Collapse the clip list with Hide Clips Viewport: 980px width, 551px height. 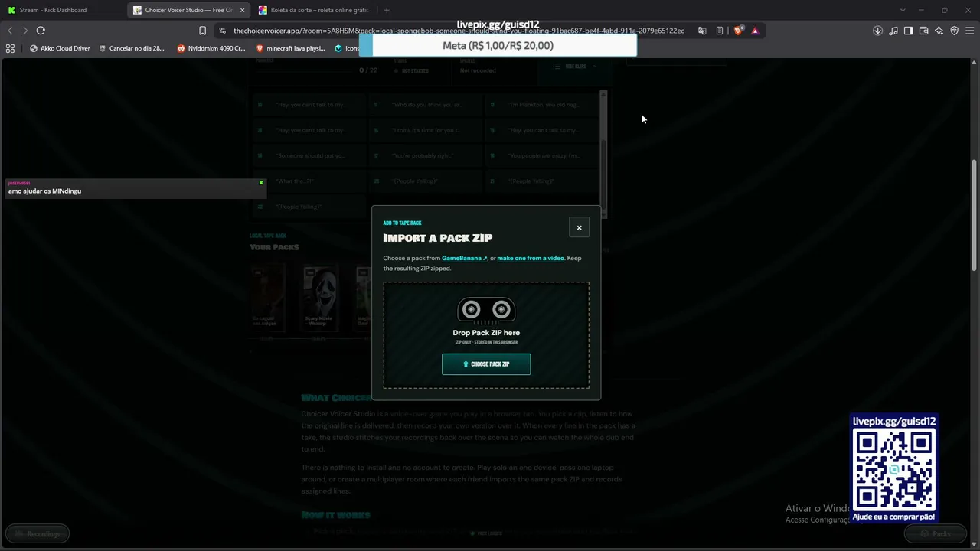[576, 67]
